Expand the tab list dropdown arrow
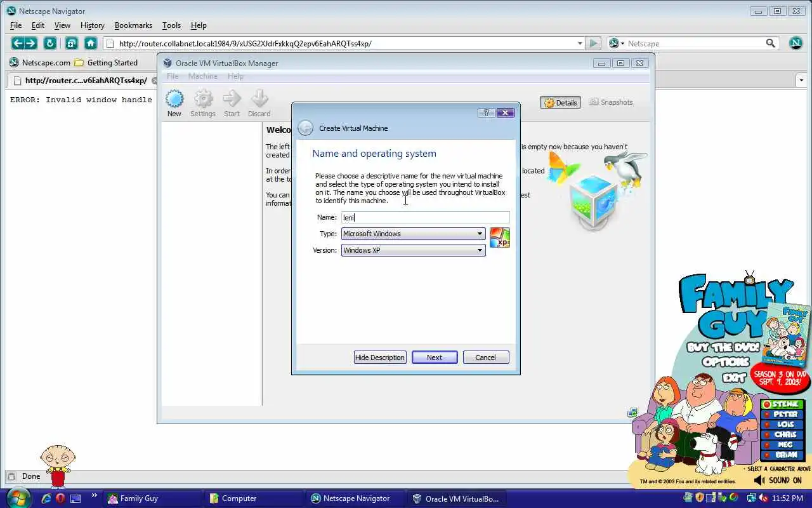 click(801, 81)
